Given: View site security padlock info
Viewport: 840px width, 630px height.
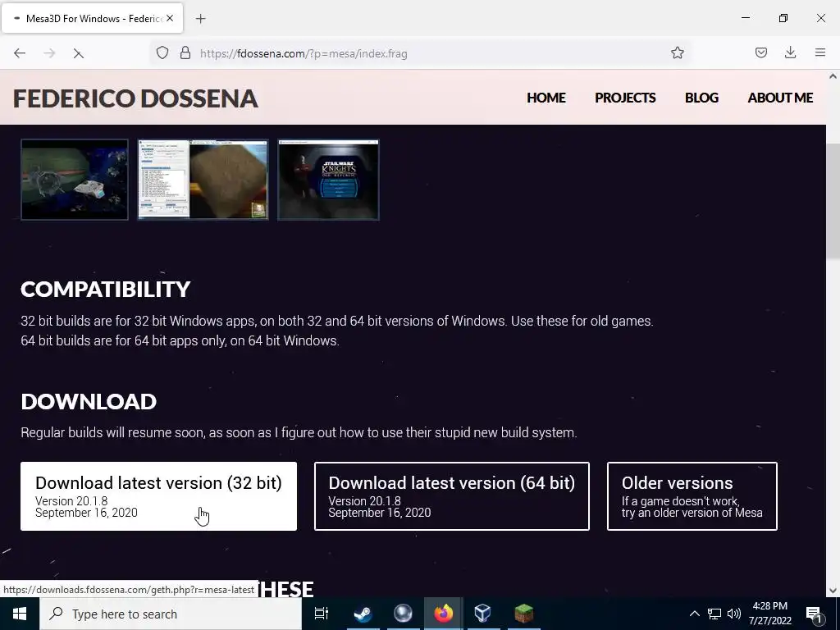Looking at the screenshot, I should pyautogui.click(x=185, y=52).
